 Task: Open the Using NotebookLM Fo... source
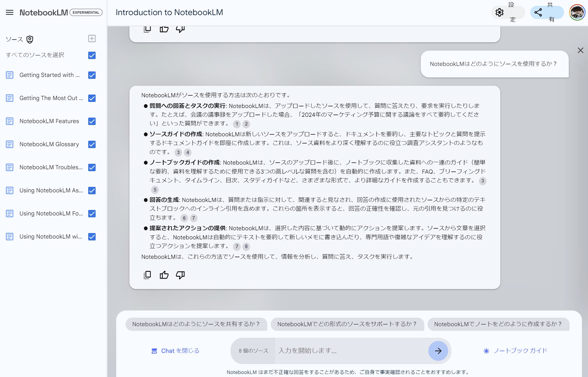point(51,214)
